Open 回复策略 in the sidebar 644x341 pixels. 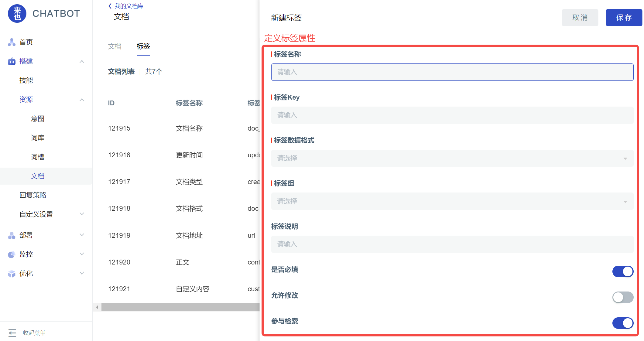[x=33, y=195]
